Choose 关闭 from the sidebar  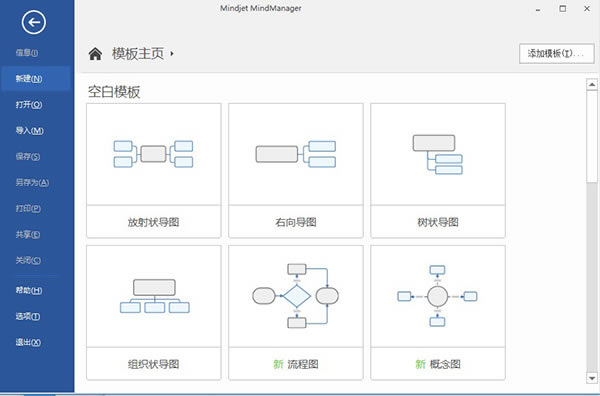pos(28,261)
